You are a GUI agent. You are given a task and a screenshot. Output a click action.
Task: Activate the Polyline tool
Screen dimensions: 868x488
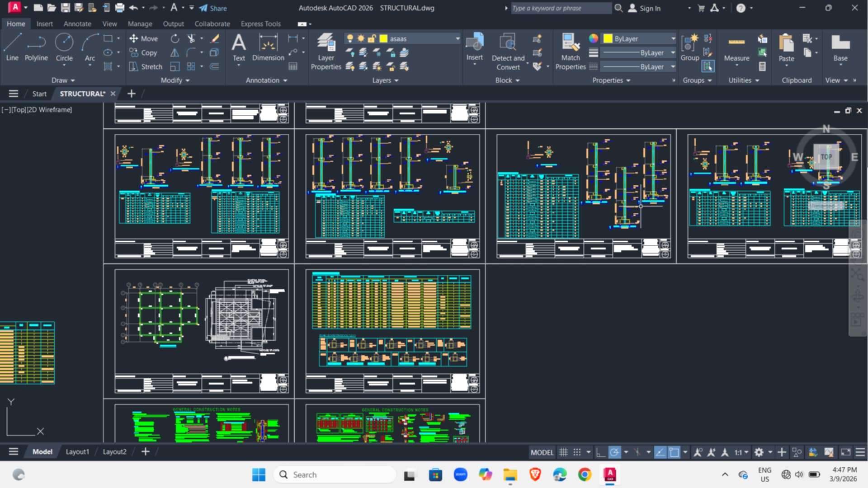(x=36, y=47)
